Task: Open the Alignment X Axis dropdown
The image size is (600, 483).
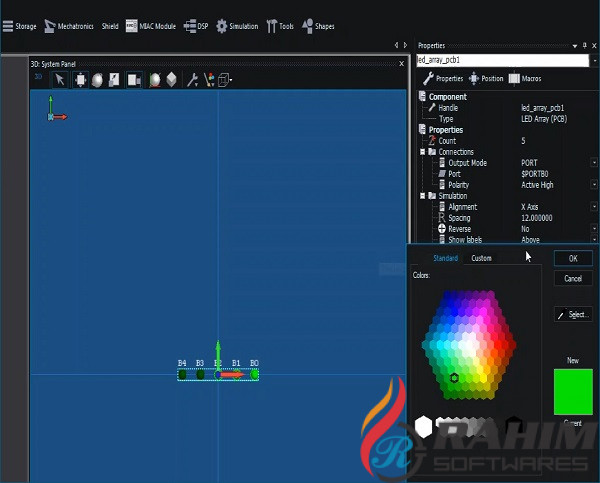Action: click(594, 207)
